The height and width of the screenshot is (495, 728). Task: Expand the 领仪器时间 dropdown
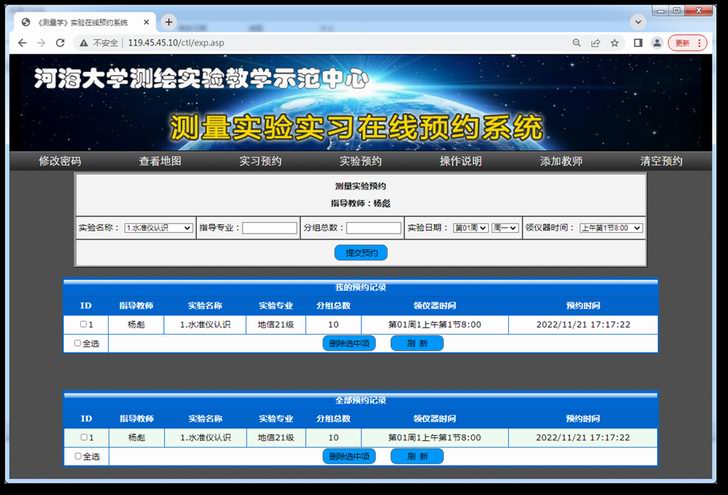pos(611,228)
